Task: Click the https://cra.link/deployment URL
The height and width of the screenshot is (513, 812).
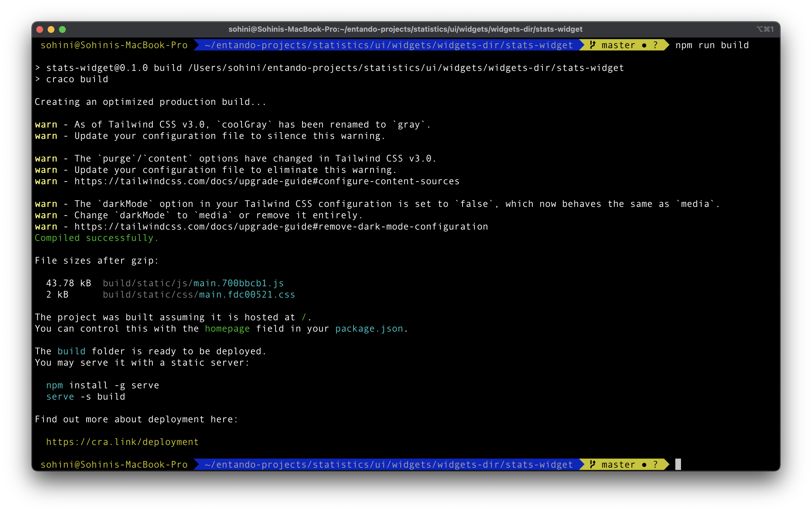Action: point(122,442)
